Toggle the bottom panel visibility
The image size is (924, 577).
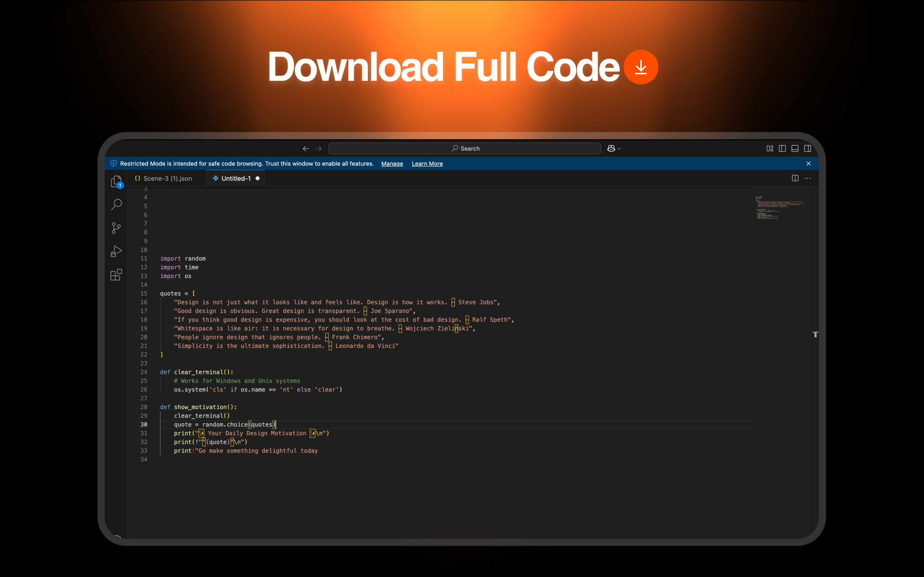click(795, 149)
